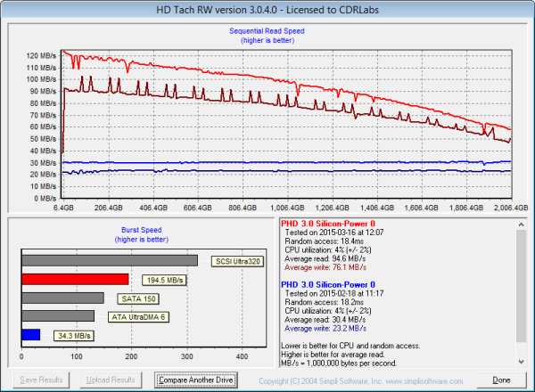The width and height of the screenshot is (535, 392).
Task: Click the Burst Speed chart title
Action: coord(142,230)
